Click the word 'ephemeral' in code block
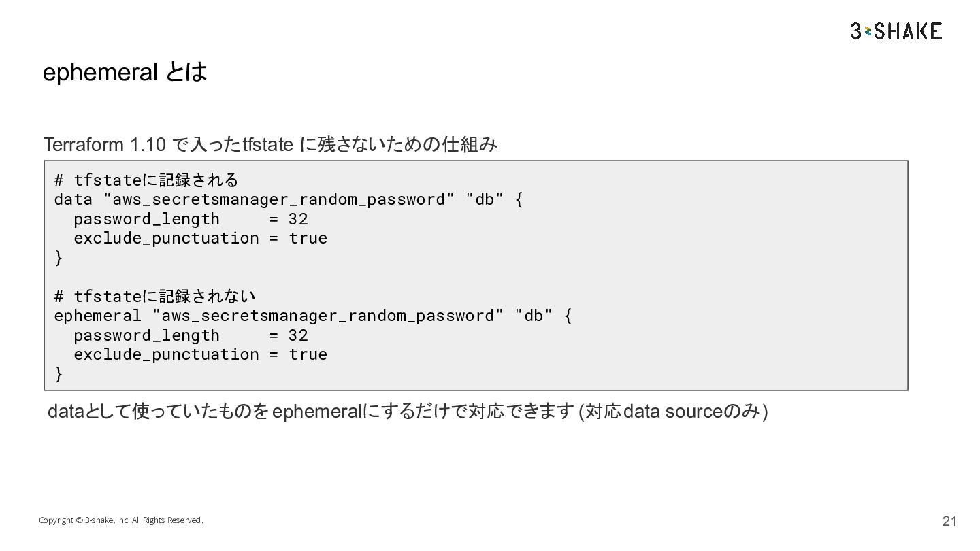The image size is (980, 551). point(98,316)
